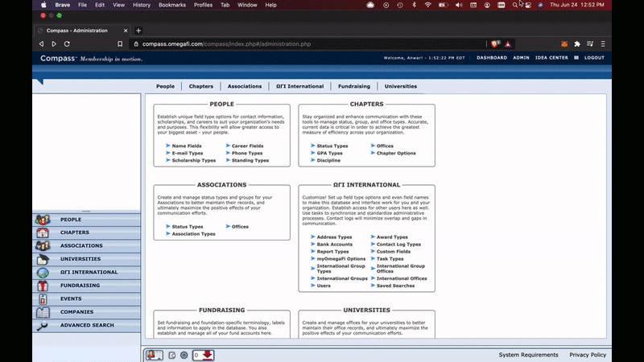Click the gear settings icon in bottom toolbar
The image size is (644, 362).
(184, 356)
